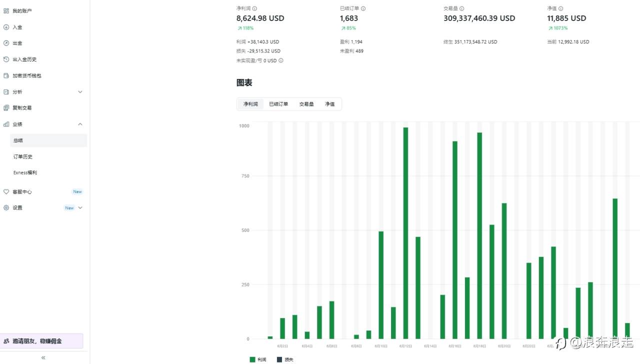Click the 入金 deposit icon
This screenshot has height=364, width=640.
point(6,27)
